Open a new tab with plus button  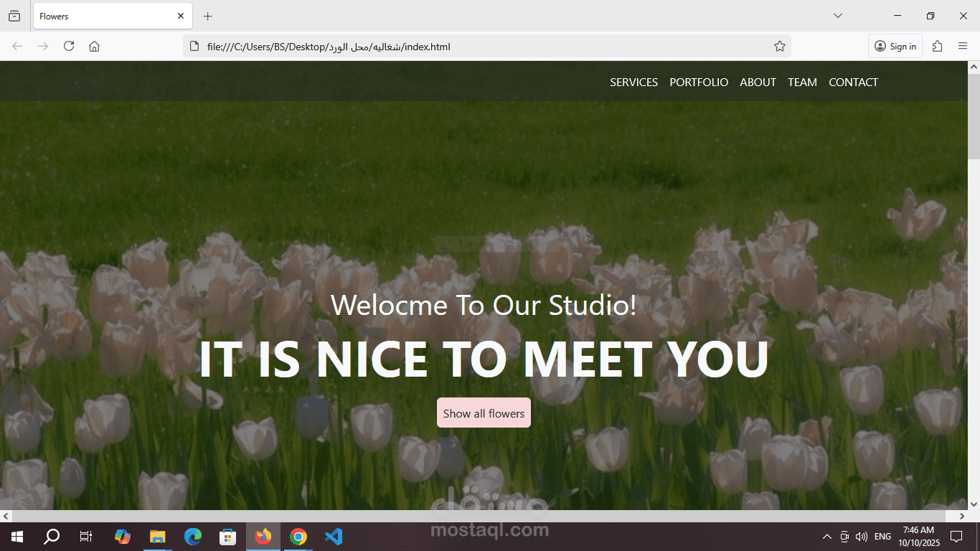(208, 16)
